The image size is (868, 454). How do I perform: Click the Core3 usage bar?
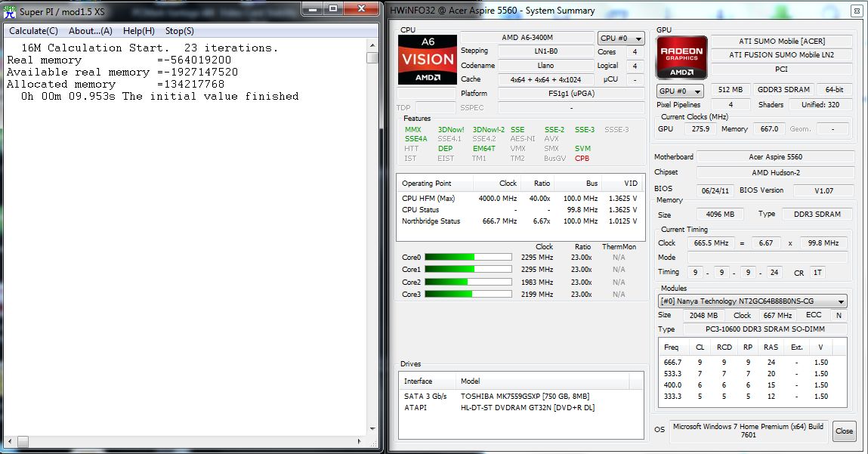pos(468,294)
